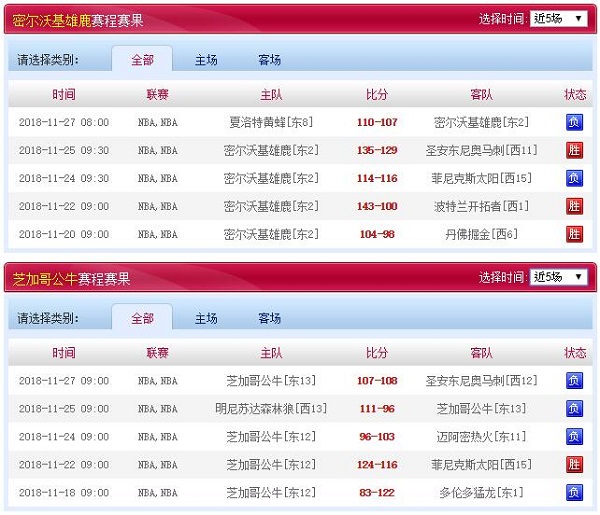Click score 110-107
Viewport: 600px width, 515px height.
click(377, 122)
